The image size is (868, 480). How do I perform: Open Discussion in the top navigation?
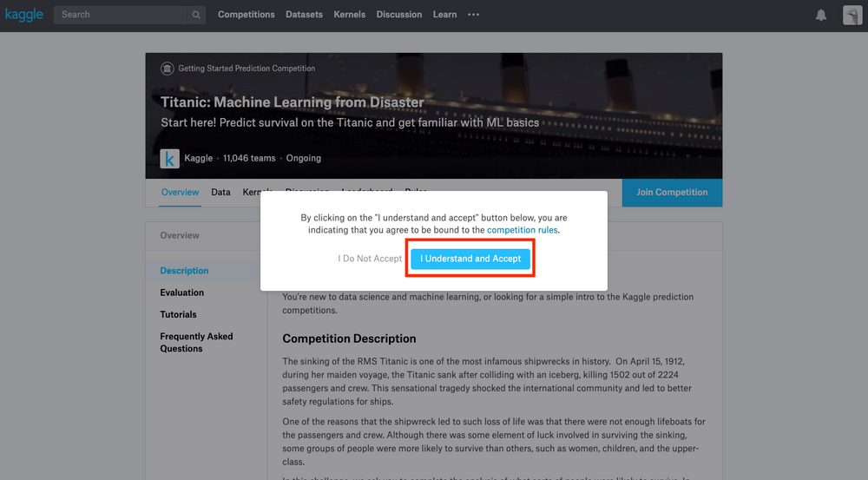399,15
